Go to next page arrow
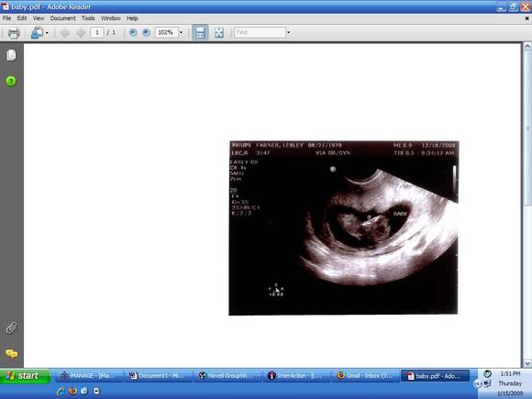The image size is (532, 399). coord(81,33)
